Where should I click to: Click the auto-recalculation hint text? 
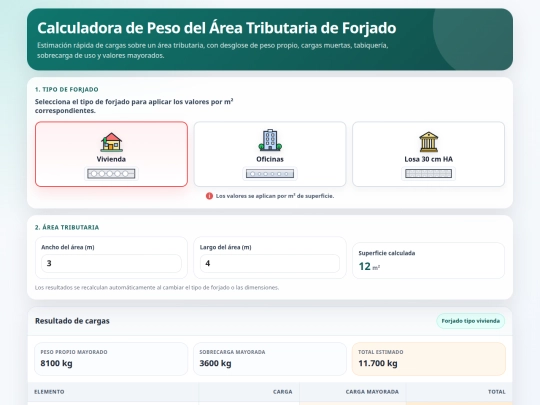[157, 287]
